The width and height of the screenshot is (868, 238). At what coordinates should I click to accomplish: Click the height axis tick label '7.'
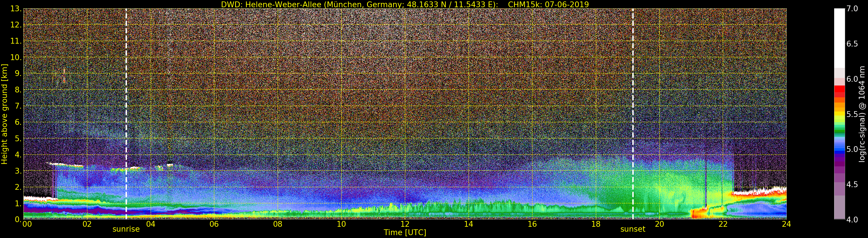(18, 106)
